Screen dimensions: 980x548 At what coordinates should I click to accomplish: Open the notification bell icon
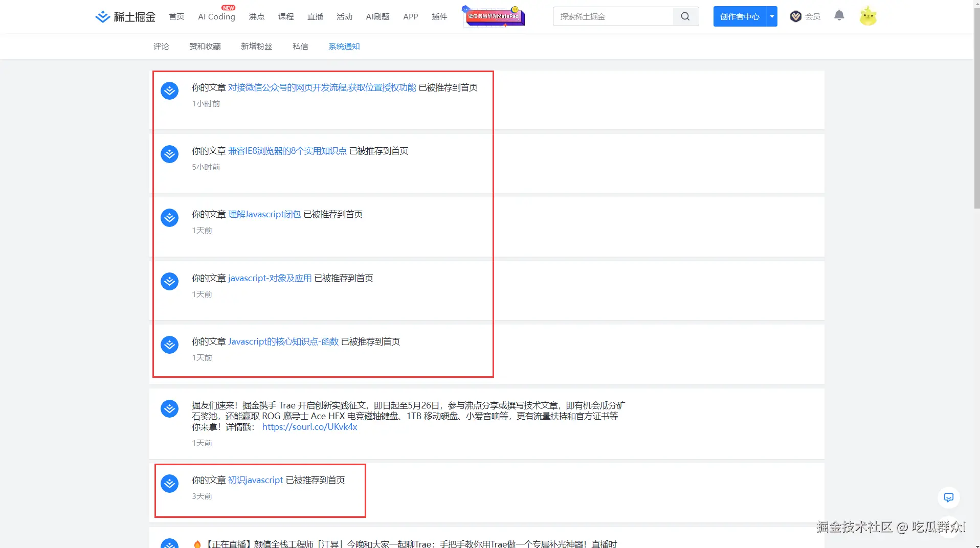point(838,16)
